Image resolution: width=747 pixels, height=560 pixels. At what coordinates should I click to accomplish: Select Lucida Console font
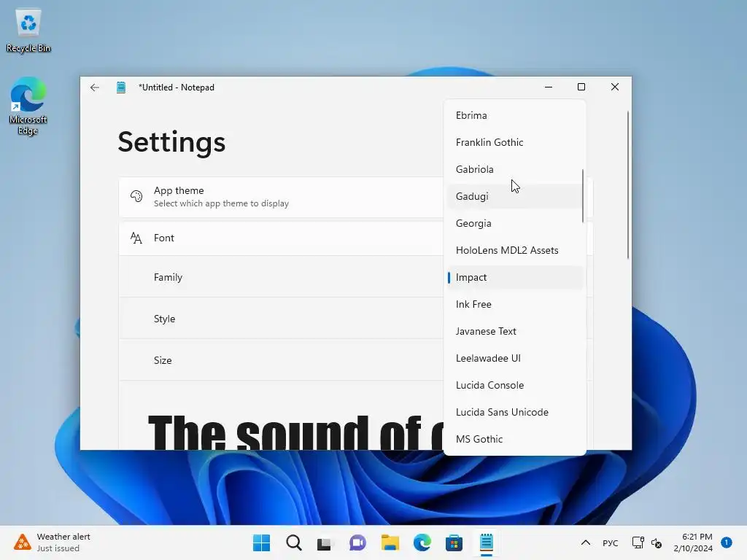[515, 385]
